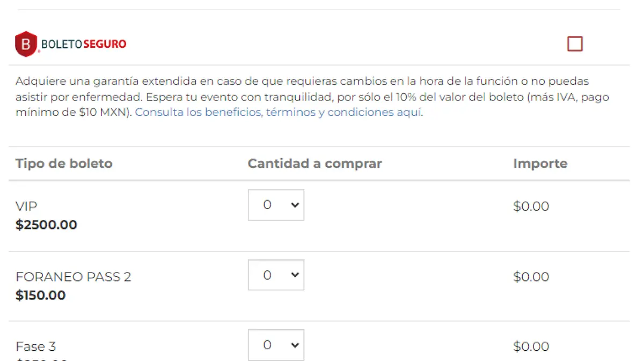This screenshot has width=644, height=361.
Task: Enable the Boleto Seguro checkbox
Action: [x=575, y=44]
